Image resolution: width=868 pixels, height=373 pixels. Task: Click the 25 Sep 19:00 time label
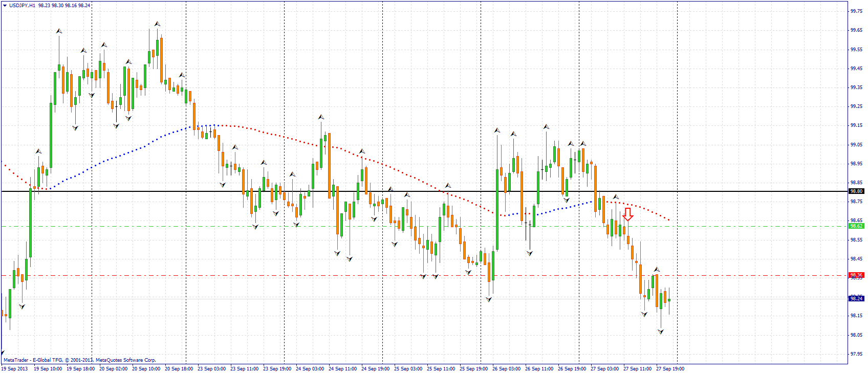click(x=474, y=369)
